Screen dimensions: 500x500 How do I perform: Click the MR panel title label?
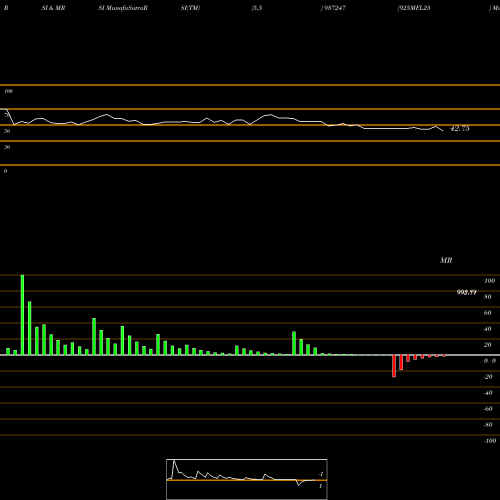tap(446, 260)
